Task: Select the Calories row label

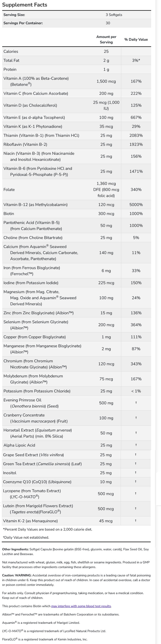Action: tap(11, 52)
